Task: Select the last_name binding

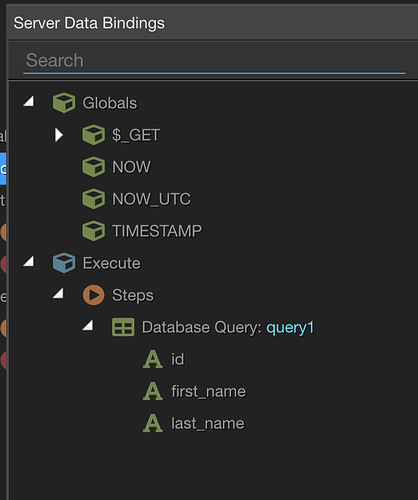Action: 208,424
